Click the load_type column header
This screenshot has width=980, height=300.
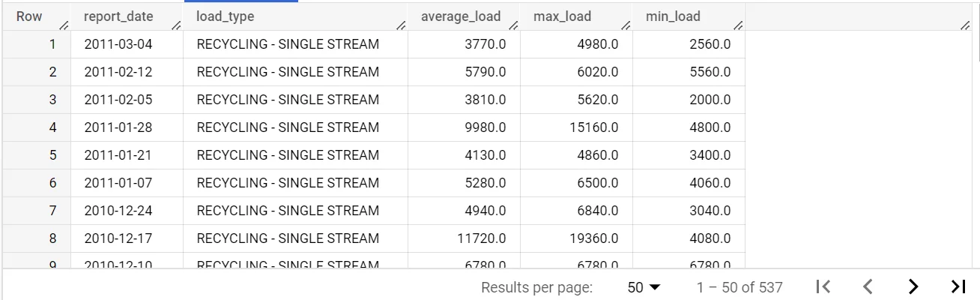coord(225,16)
